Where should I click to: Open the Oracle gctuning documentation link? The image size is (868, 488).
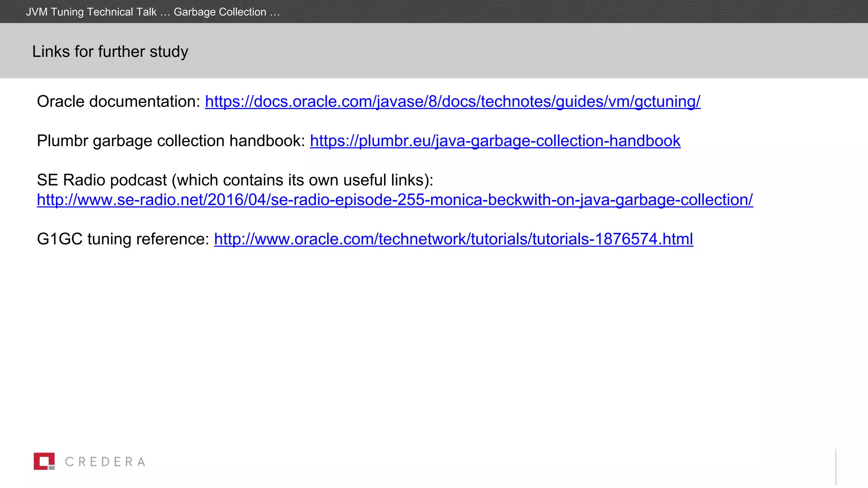pos(453,102)
